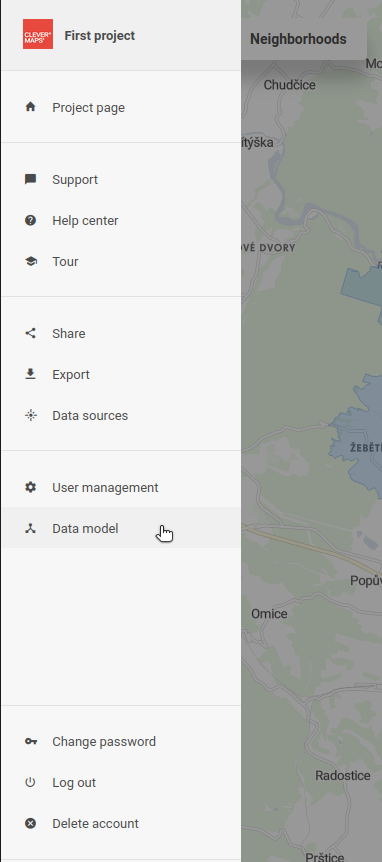Click the X icon for Delete account

click(x=30, y=823)
